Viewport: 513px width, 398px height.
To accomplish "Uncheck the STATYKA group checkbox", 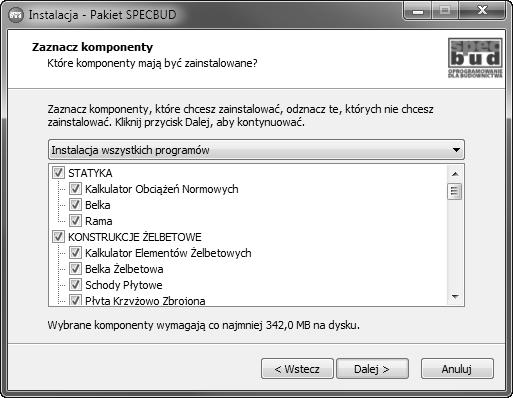I will click(x=58, y=173).
